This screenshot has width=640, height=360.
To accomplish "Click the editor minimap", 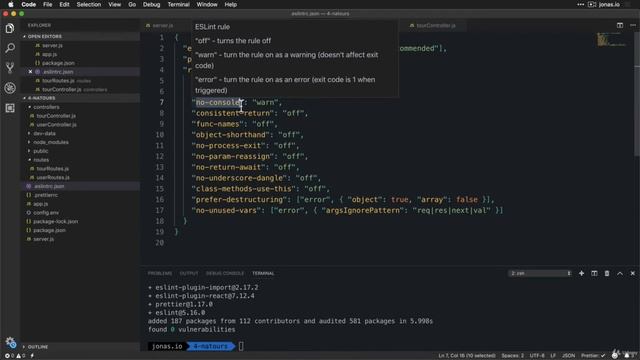I will [612, 40].
